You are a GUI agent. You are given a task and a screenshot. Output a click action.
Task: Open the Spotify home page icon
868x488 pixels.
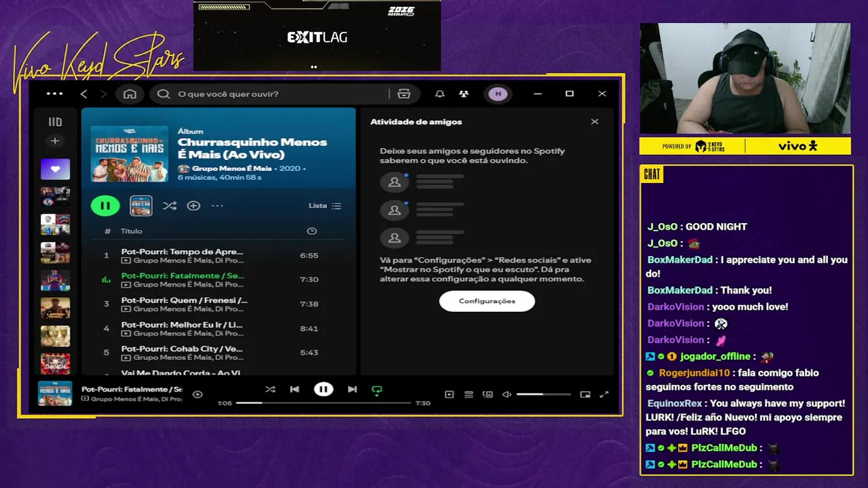(130, 94)
